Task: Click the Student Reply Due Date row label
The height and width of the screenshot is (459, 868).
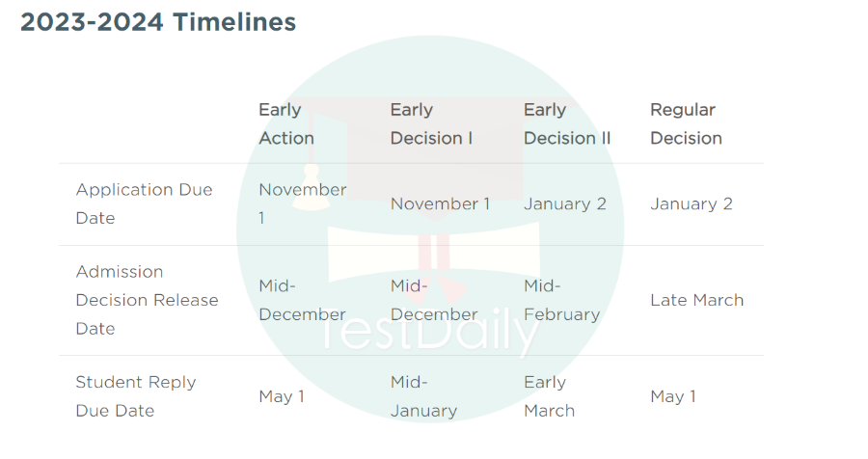Action: pyautogui.click(x=136, y=396)
